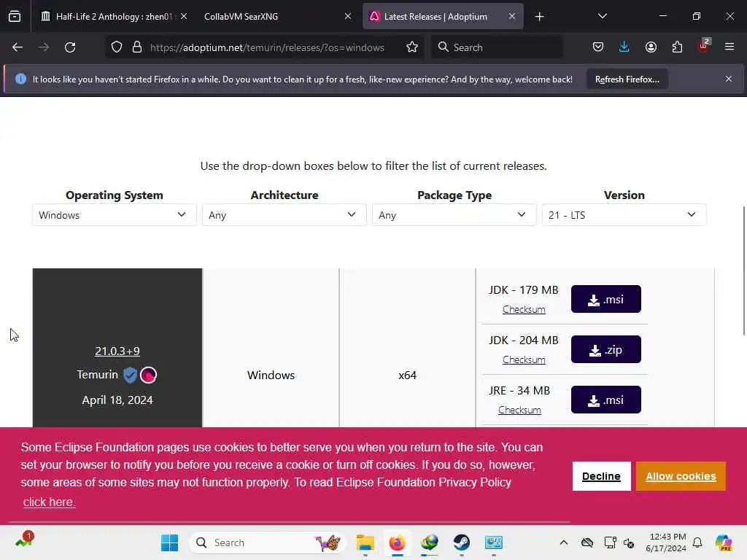The image size is (747, 560).
Task: Open Save to Pocket icon
Action: point(598,47)
